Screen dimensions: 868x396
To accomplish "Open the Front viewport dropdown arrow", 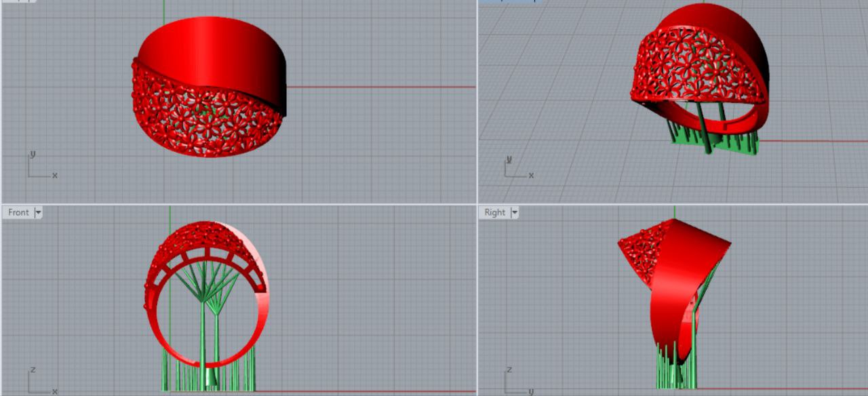I will pos(38,212).
